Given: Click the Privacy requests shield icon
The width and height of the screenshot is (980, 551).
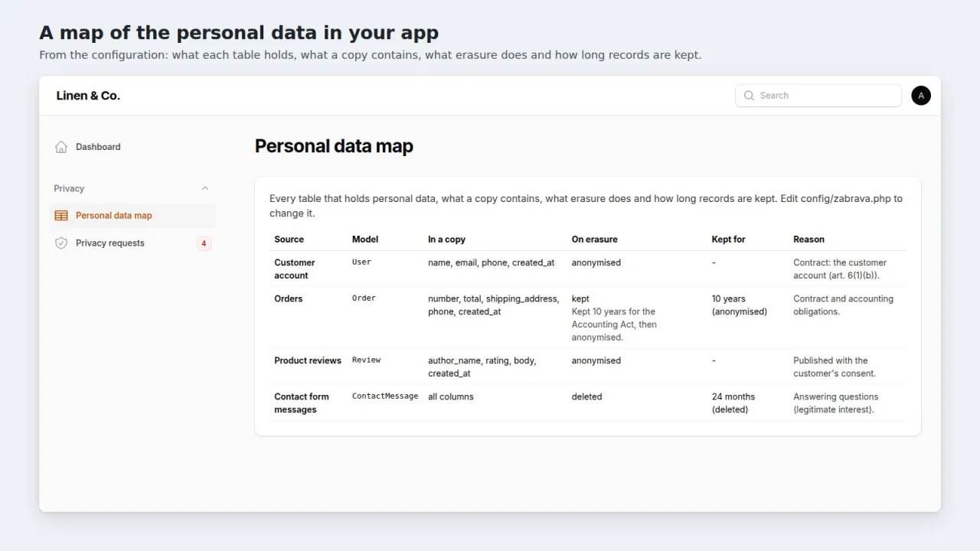Looking at the screenshot, I should (61, 243).
